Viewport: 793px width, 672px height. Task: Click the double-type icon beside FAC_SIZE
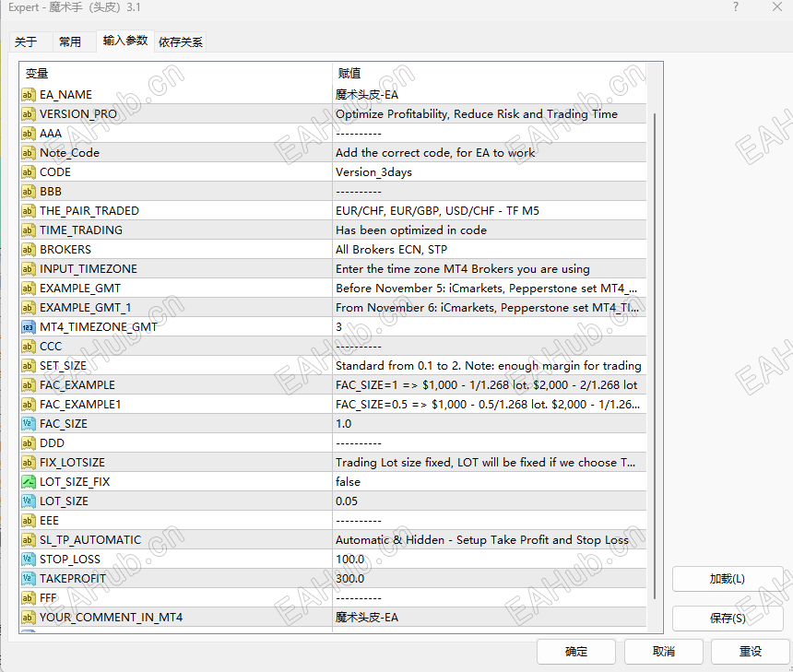click(x=29, y=424)
